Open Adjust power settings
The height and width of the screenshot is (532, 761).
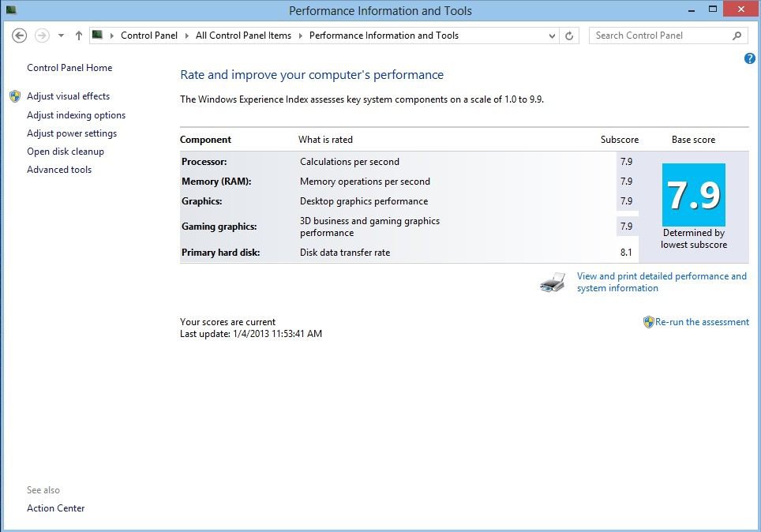(72, 133)
